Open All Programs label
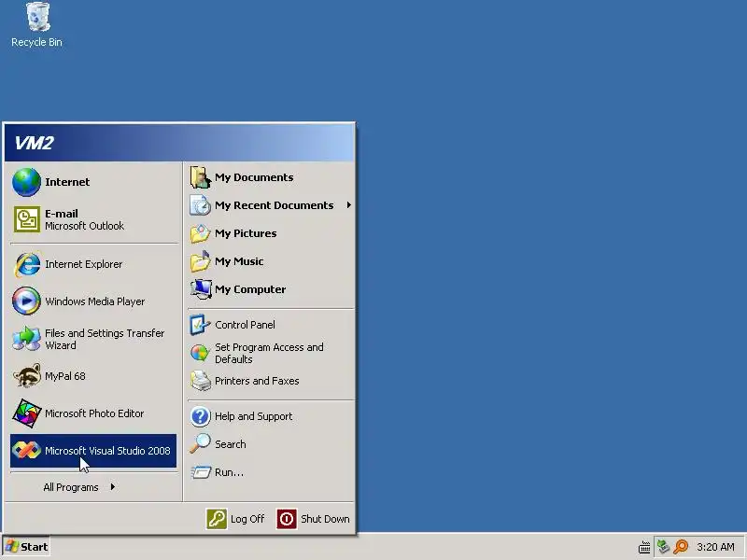Viewport: 747px width, 560px height. (71, 487)
